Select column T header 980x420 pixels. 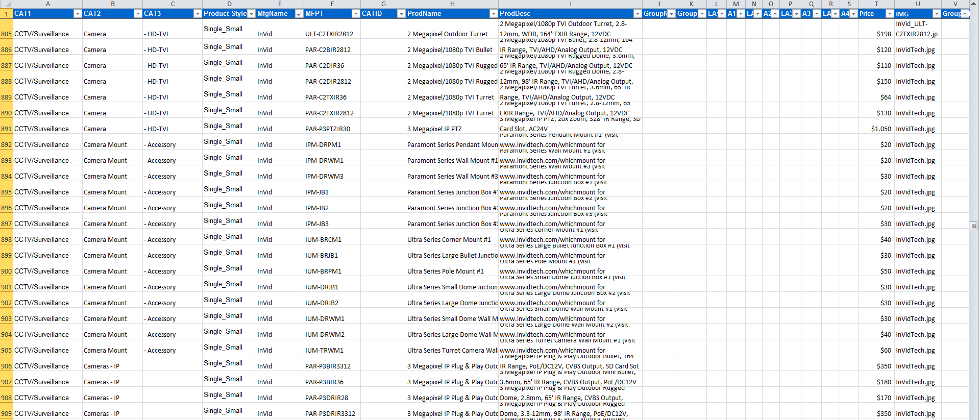tap(876, 4)
